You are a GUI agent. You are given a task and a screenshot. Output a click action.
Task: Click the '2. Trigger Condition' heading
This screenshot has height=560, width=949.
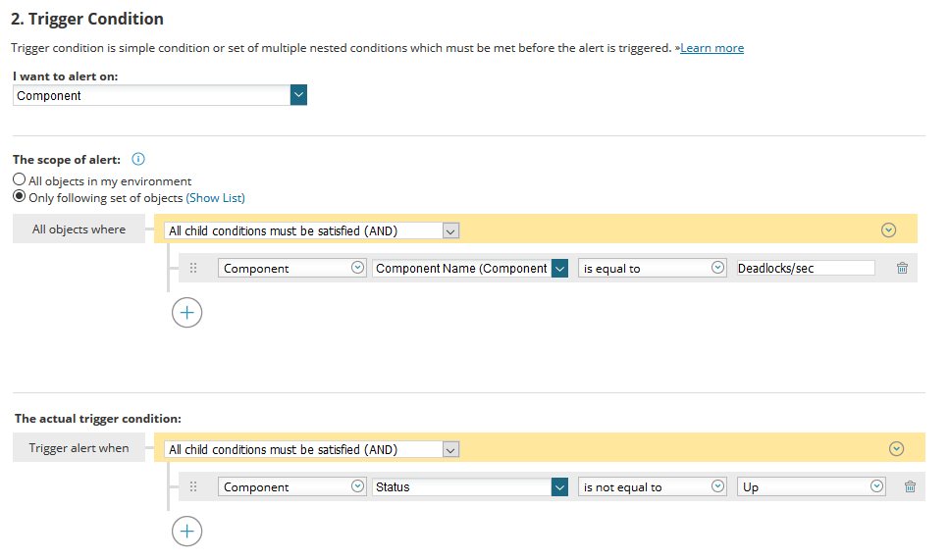pos(87,19)
